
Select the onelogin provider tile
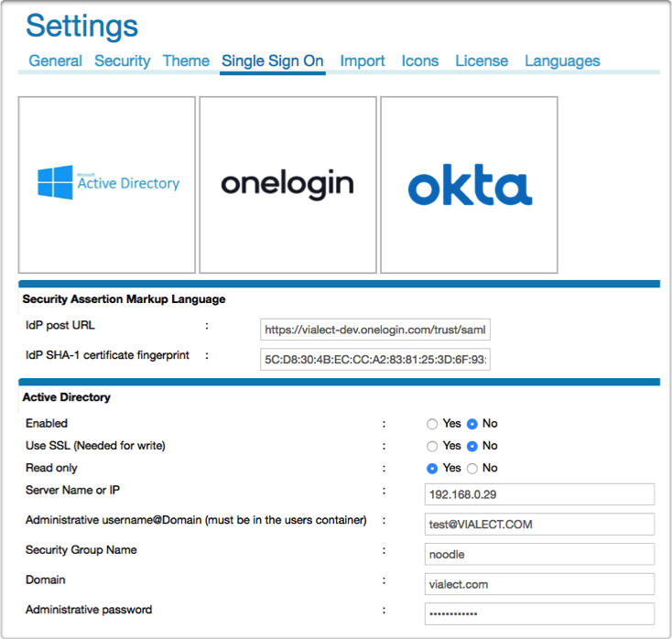point(288,185)
